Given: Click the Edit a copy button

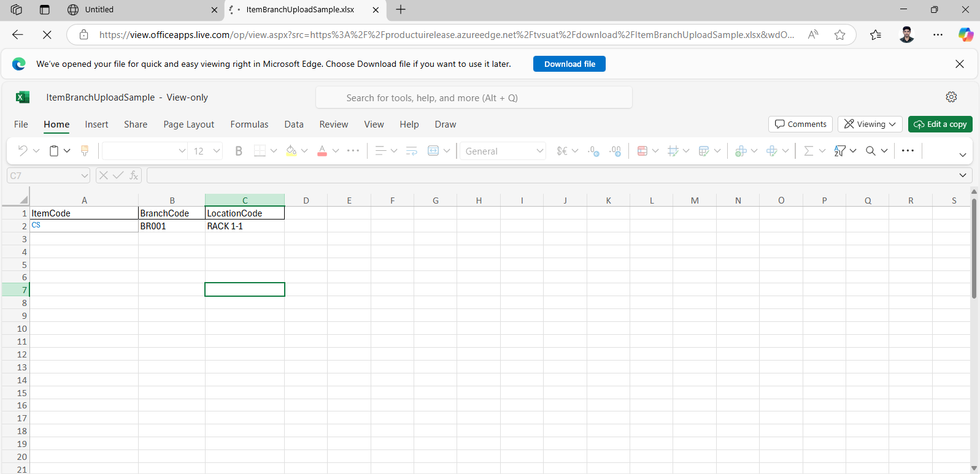Looking at the screenshot, I should pyautogui.click(x=940, y=124).
